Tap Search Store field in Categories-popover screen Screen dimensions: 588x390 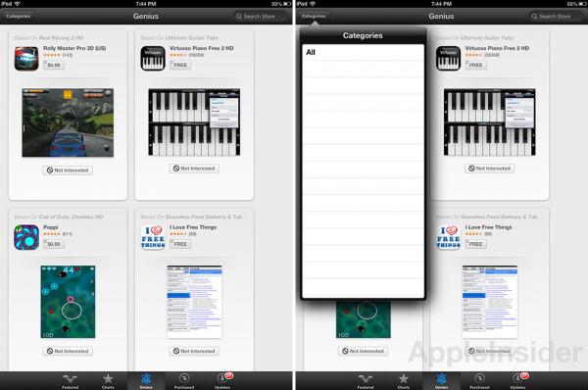point(556,16)
